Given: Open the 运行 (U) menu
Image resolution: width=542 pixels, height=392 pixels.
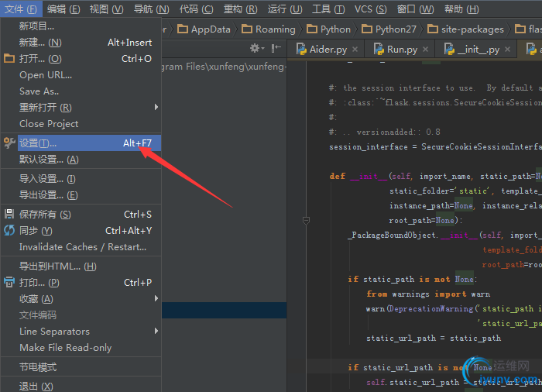Looking at the screenshot, I should point(285,9).
